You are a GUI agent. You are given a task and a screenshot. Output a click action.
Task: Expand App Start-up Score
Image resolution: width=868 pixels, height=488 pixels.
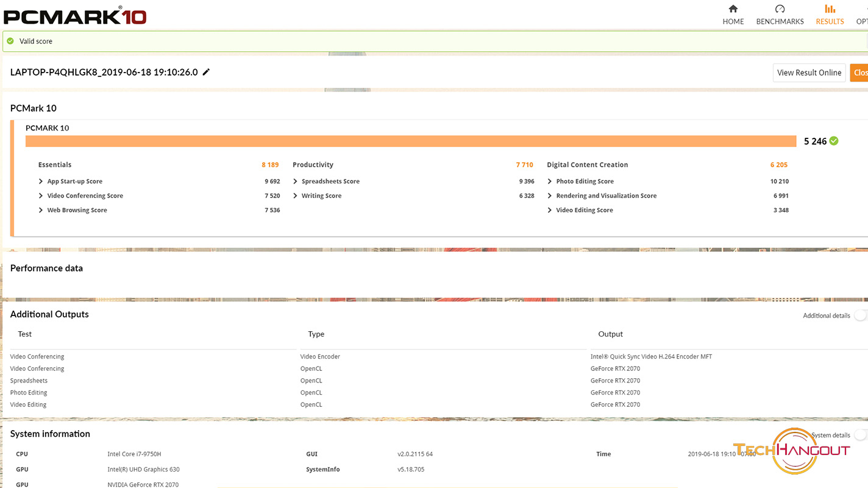pyautogui.click(x=41, y=181)
